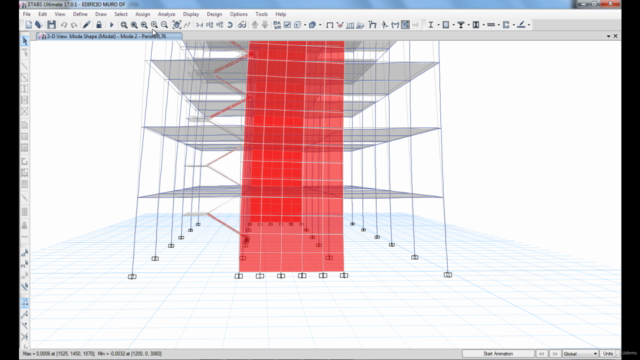Click the Move Up in List arrow

point(255,25)
